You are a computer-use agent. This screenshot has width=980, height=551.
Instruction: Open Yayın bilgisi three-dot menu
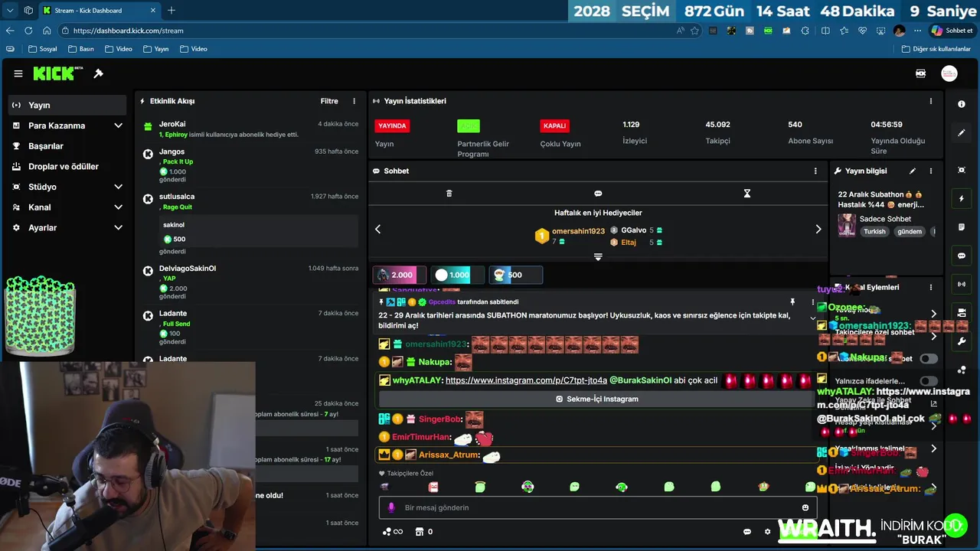coord(931,171)
